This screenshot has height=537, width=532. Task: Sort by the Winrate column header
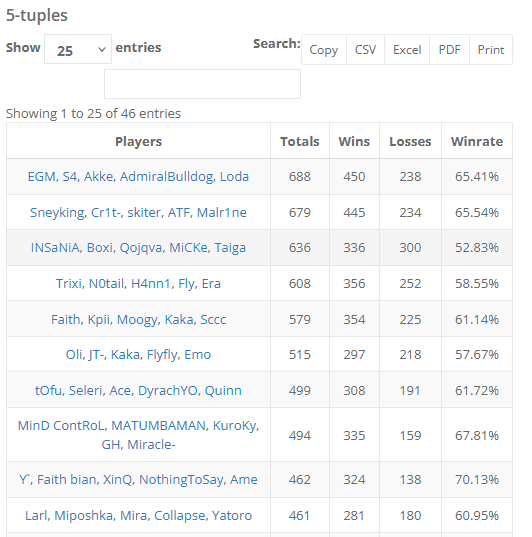(x=477, y=141)
